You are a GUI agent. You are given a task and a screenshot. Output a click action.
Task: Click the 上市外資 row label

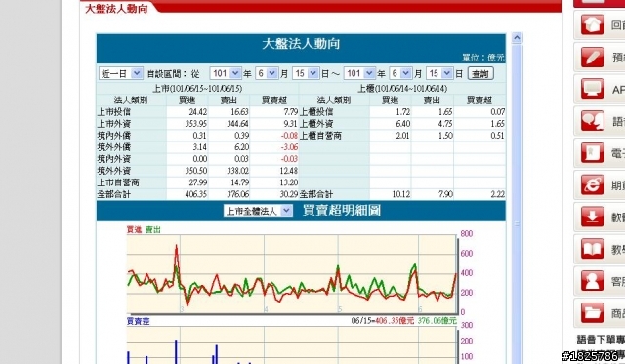(114, 124)
